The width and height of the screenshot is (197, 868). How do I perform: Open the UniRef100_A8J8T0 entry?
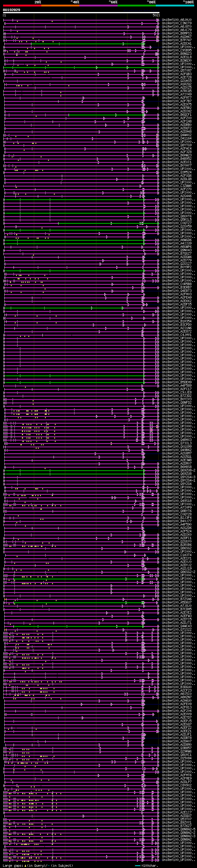point(177,26)
